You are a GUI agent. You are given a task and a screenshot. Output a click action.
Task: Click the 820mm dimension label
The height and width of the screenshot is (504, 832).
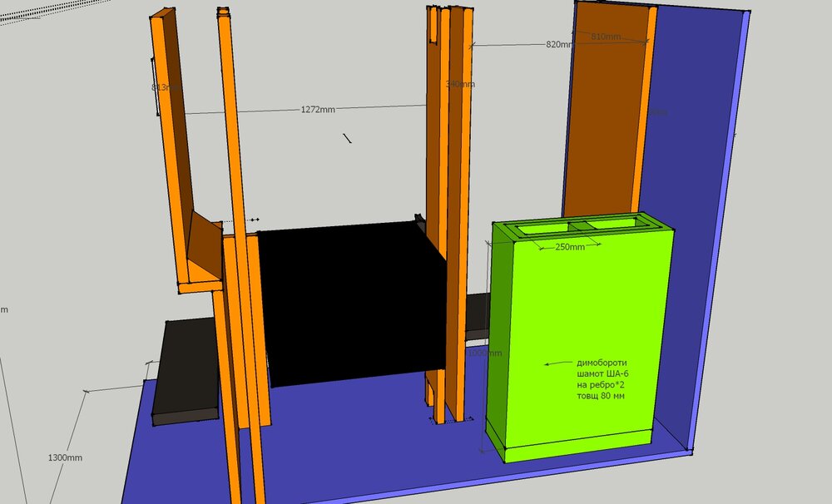point(559,45)
